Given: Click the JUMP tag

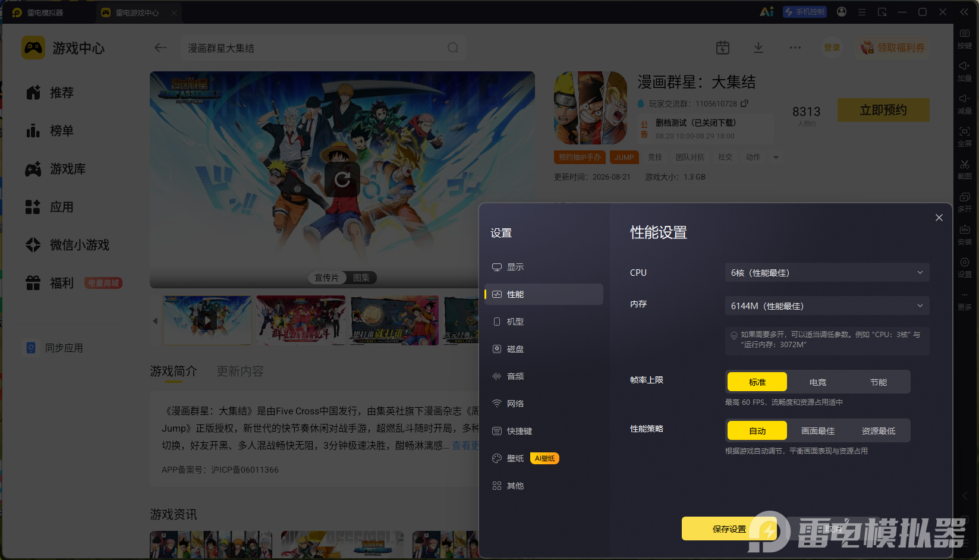Looking at the screenshot, I should 624,157.
